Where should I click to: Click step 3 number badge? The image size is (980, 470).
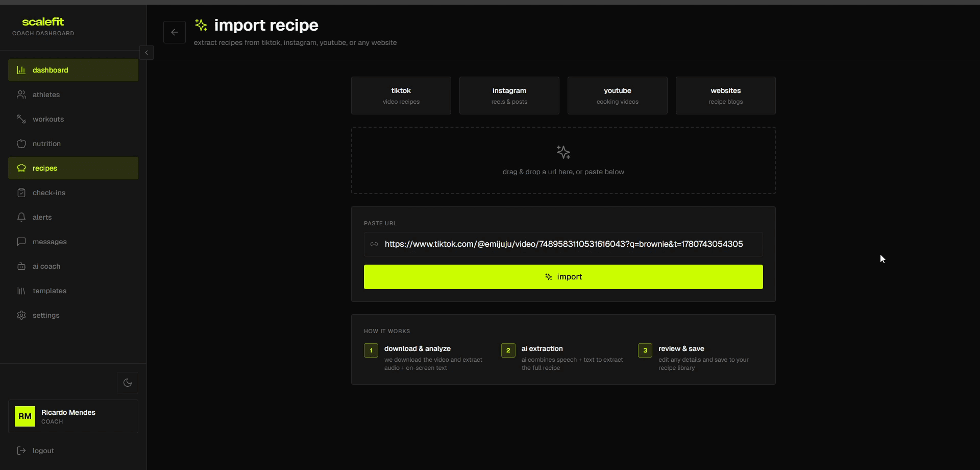(645, 350)
